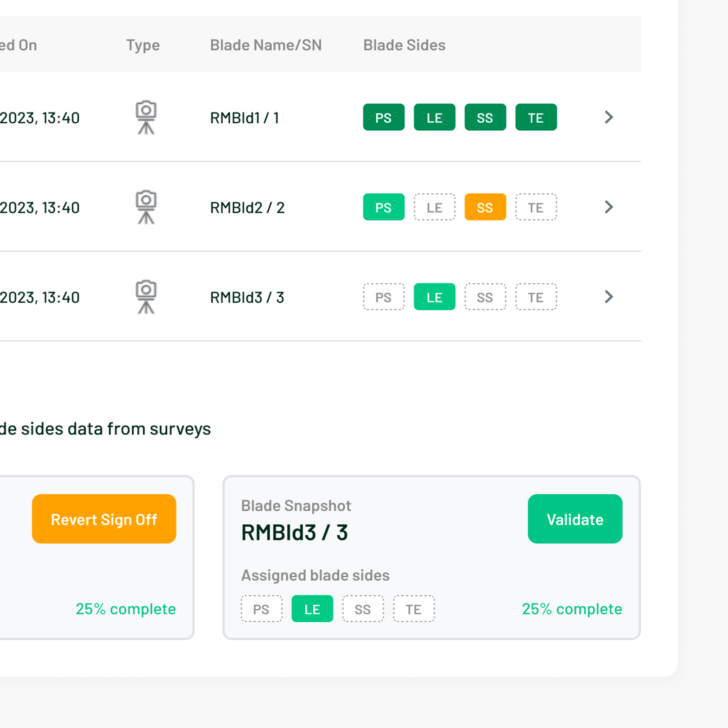The width and height of the screenshot is (728, 728).
Task: Toggle dashed PS side in Blade Snapshot card
Action: tap(261, 609)
